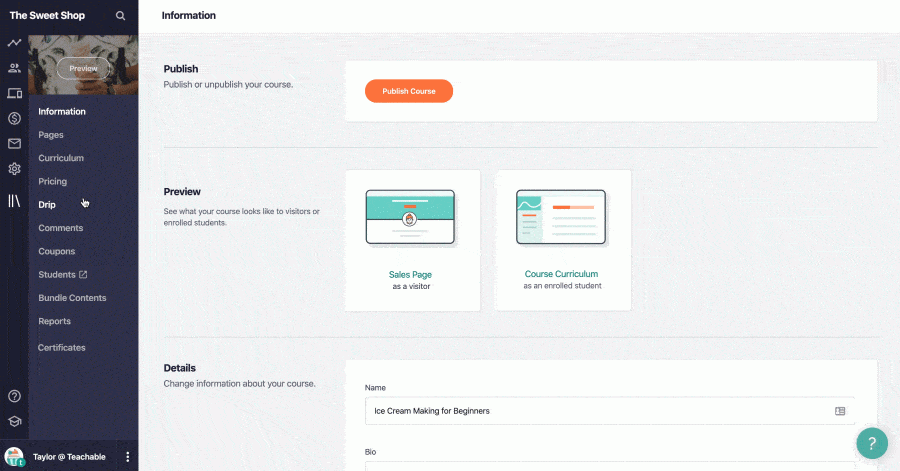900x471 pixels.
Task: Open the Pages menu item
Action: point(51,135)
